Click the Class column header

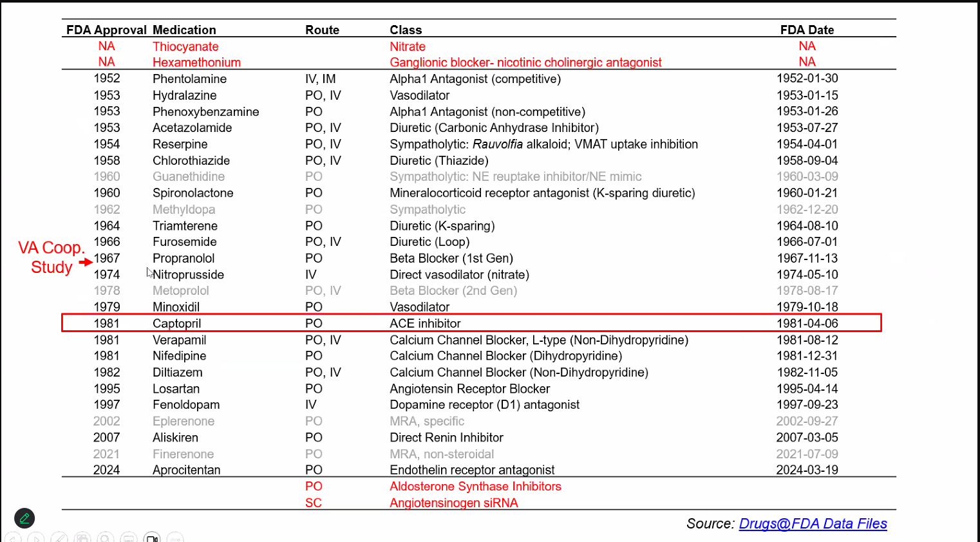click(406, 30)
